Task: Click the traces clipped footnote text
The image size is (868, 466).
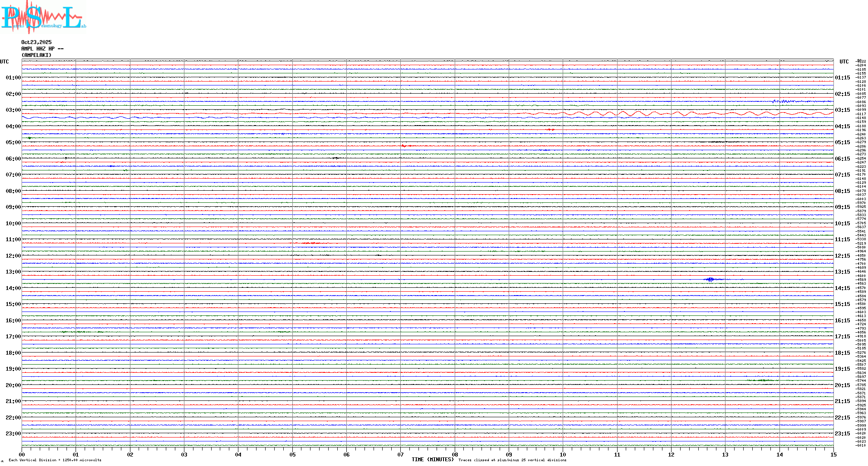Action: (512, 460)
